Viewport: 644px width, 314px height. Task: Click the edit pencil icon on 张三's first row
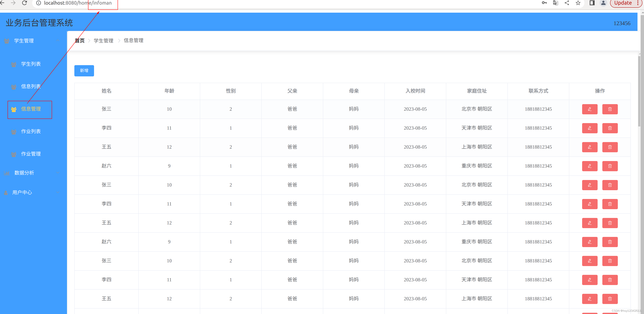pos(590,109)
